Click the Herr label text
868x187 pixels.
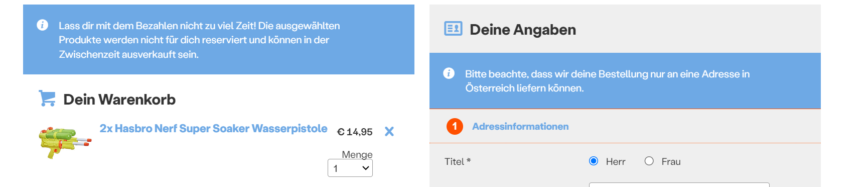point(616,161)
